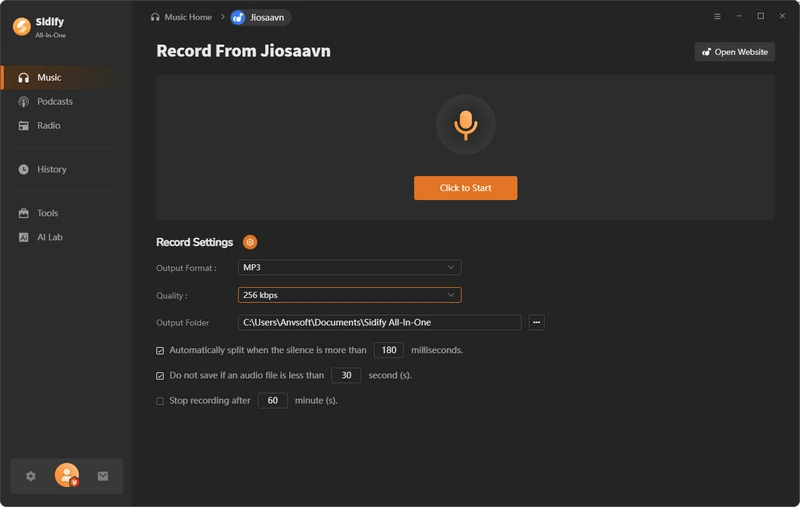Click the silence milliseconds field showing 180

tap(388, 350)
